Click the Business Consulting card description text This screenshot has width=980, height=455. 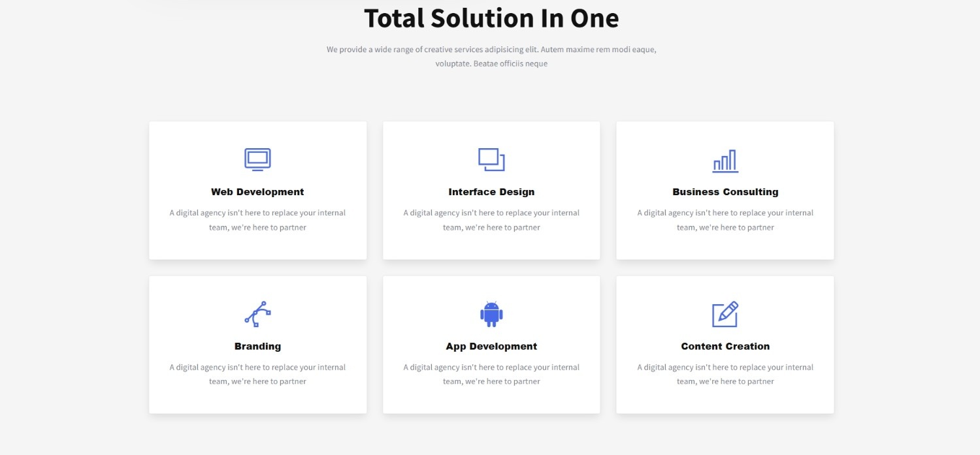tap(725, 220)
